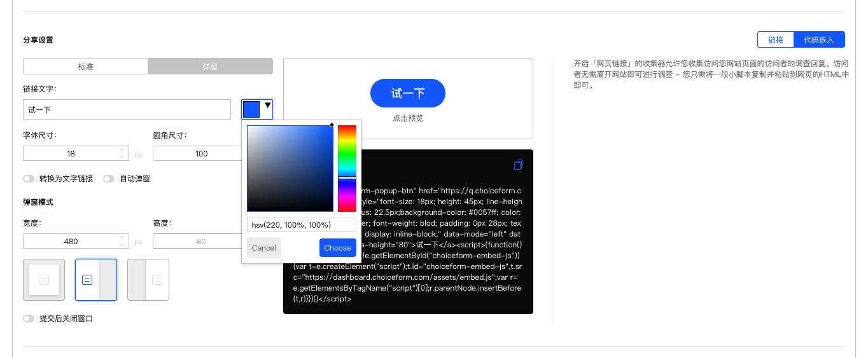Focus the 链接文字 input containing 试一下
The image size is (868, 358).
point(127,109)
